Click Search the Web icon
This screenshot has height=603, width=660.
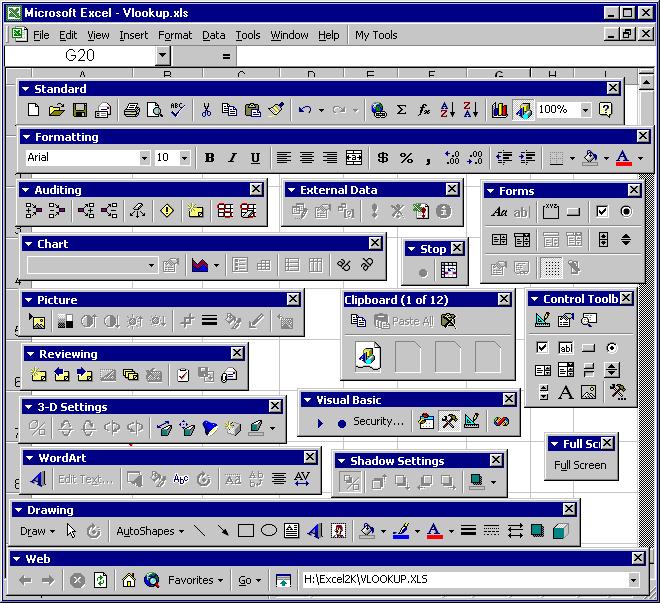point(152,580)
